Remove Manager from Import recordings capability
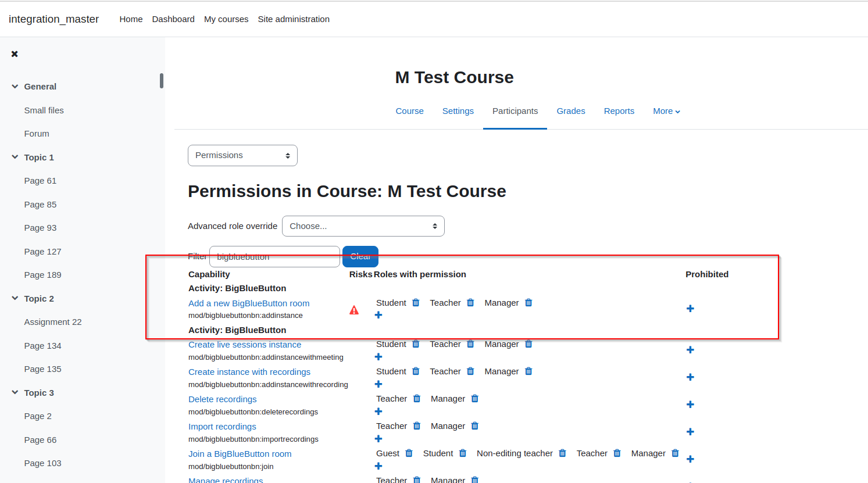The image size is (868, 483). click(x=475, y=426)
